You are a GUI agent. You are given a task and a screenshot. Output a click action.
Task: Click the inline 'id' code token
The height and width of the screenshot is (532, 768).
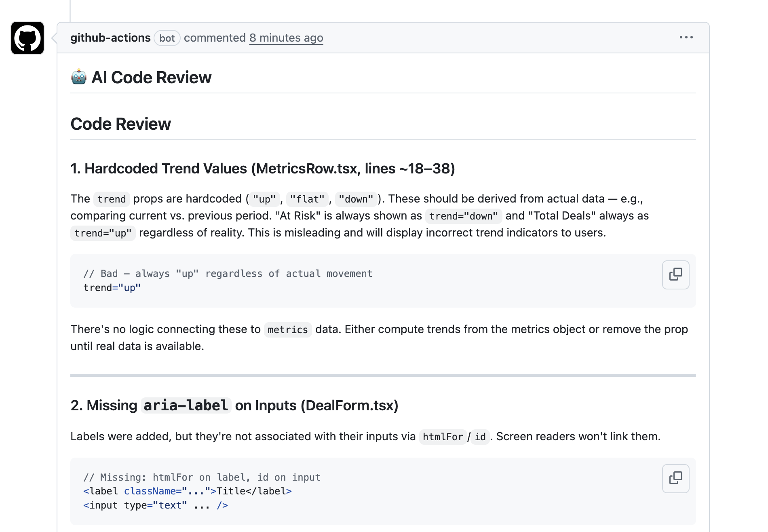coord(480,437)
